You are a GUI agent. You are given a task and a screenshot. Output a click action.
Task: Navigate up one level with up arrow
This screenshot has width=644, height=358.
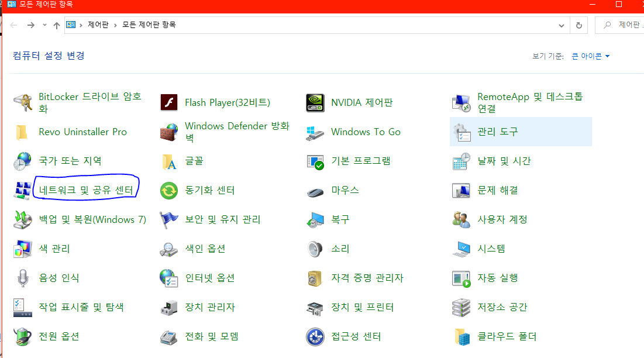pos(57,25)
